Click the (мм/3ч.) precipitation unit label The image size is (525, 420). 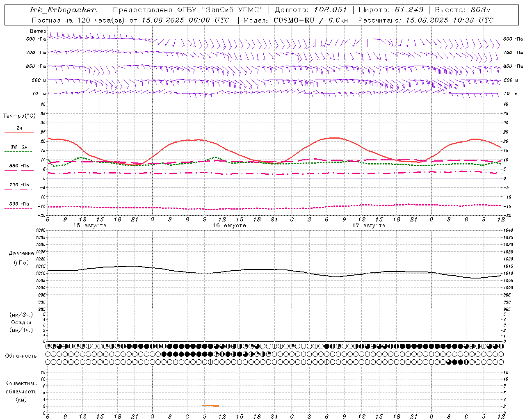21,315
